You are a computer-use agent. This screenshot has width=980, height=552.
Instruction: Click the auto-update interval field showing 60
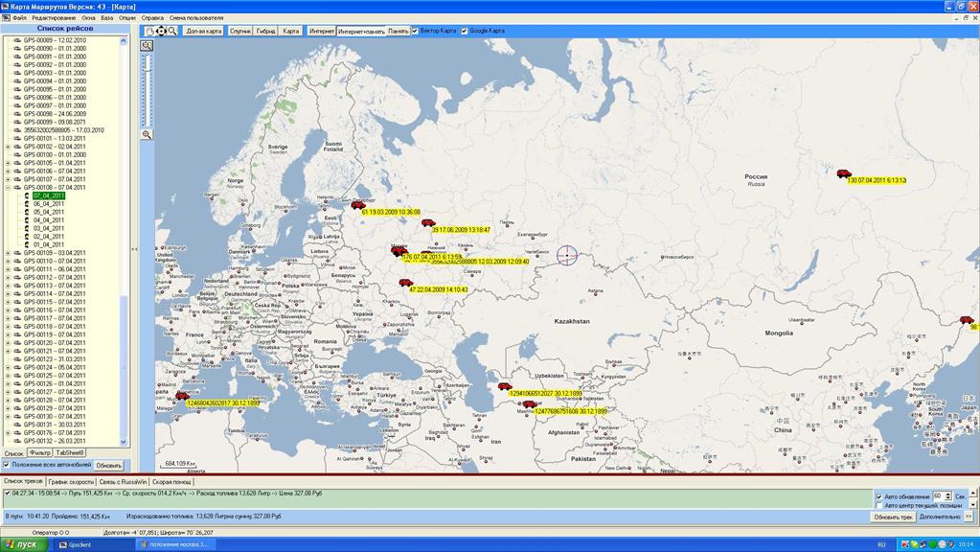(x=938, y=496)
